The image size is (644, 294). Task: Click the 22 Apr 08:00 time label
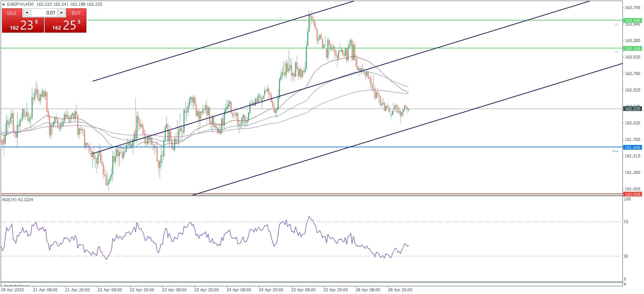pos(110,290)
